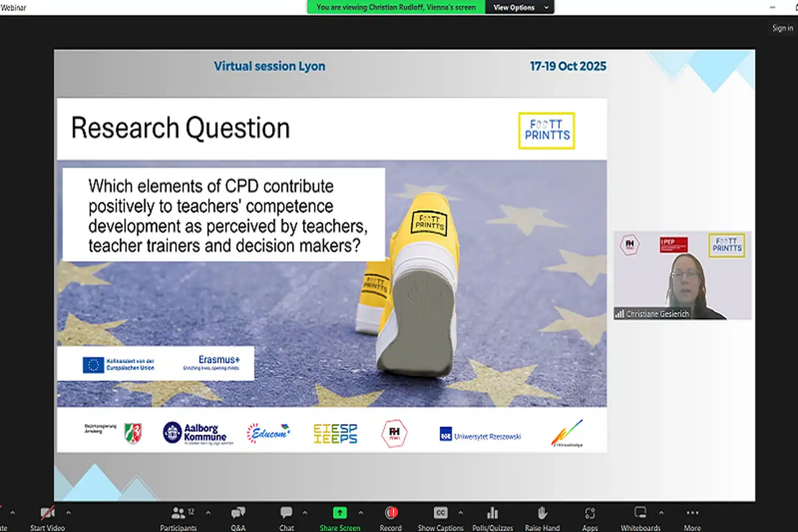Click the green Share Screen icon

340,513
